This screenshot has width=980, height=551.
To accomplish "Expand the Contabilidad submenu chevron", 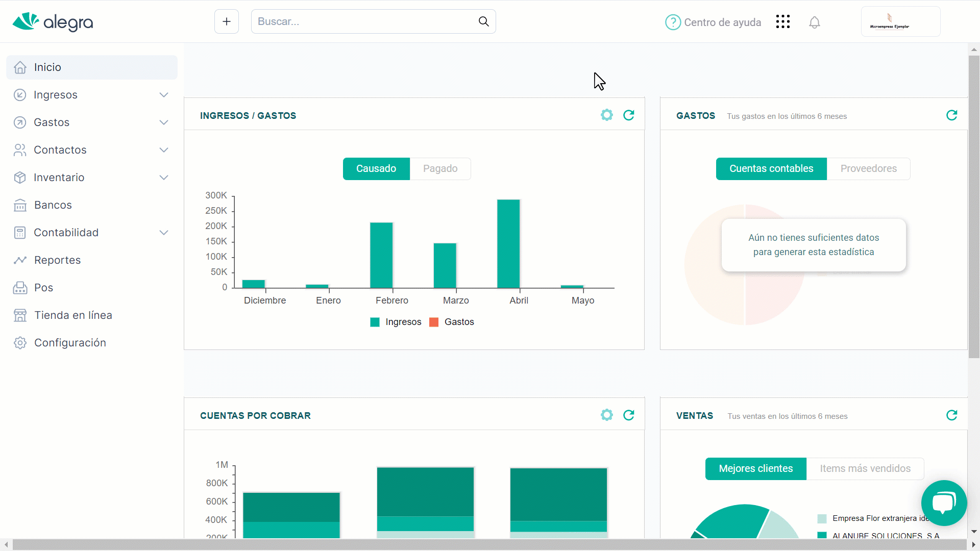I will (x=164, y=233).
